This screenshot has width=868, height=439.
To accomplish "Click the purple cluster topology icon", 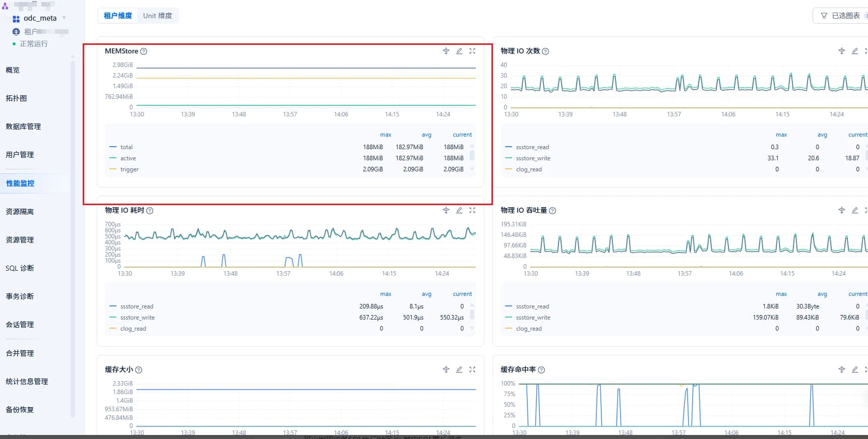I will pos(5,7).
